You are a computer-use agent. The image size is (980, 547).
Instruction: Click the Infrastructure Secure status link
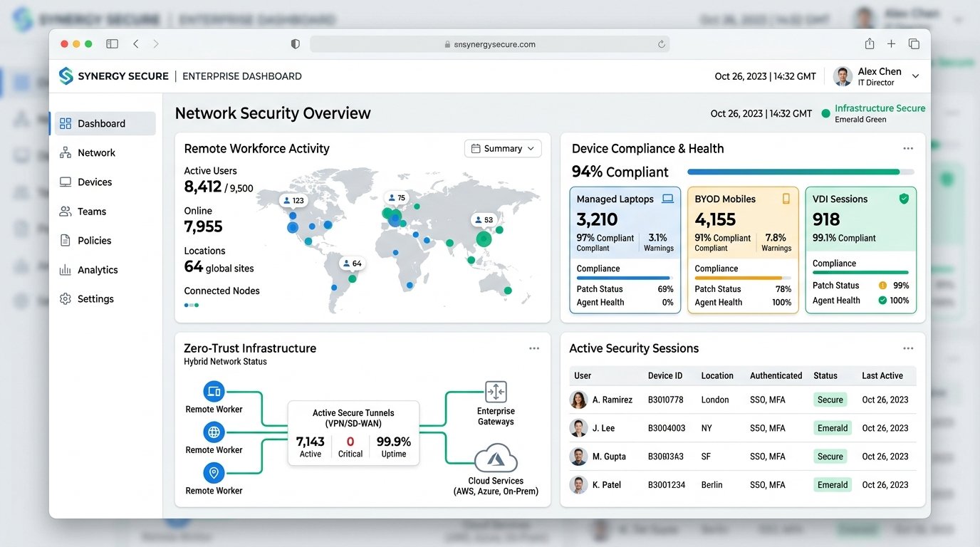click(x=880, y=108)
